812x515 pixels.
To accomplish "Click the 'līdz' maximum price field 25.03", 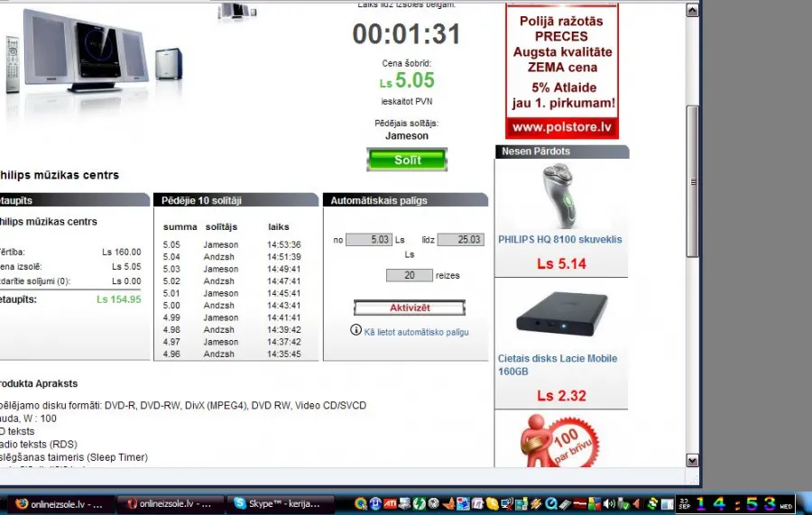I will point(460,240).
